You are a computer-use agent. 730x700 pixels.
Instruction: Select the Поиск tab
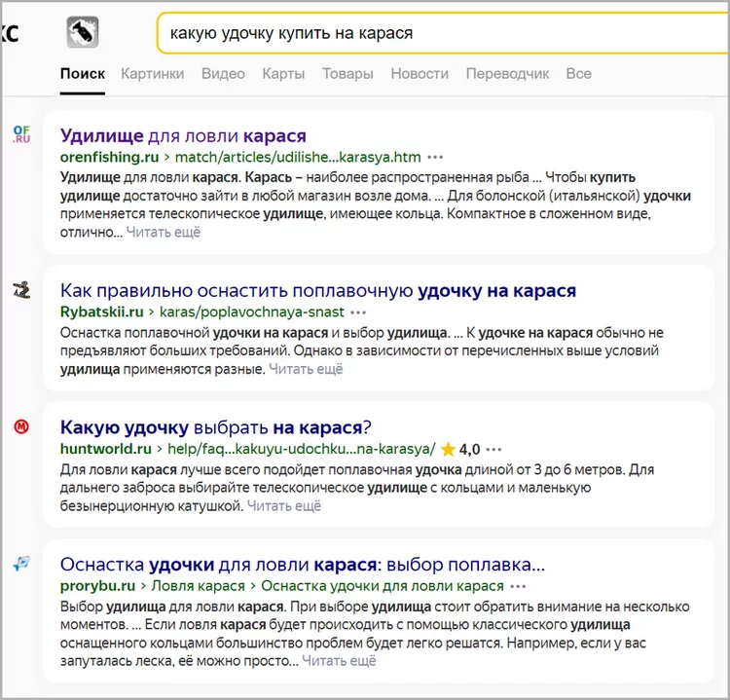(83, 74)
